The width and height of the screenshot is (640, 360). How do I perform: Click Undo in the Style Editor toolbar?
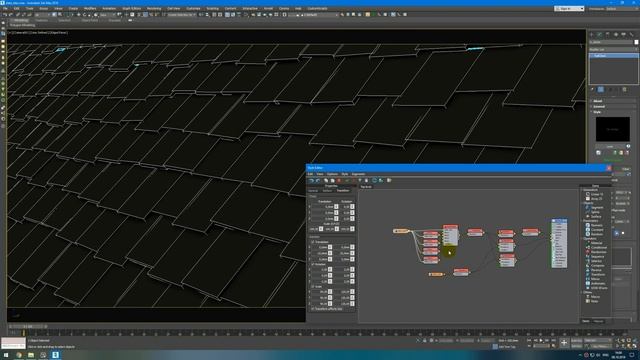pyautogui.click(x=311, y=180)
